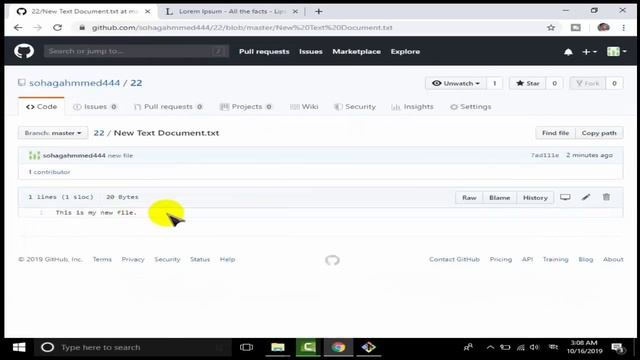The width and height of the screenshot is (640, 360).
Task: Open Chrome three-dot menu
Action: tap(623, 28)
